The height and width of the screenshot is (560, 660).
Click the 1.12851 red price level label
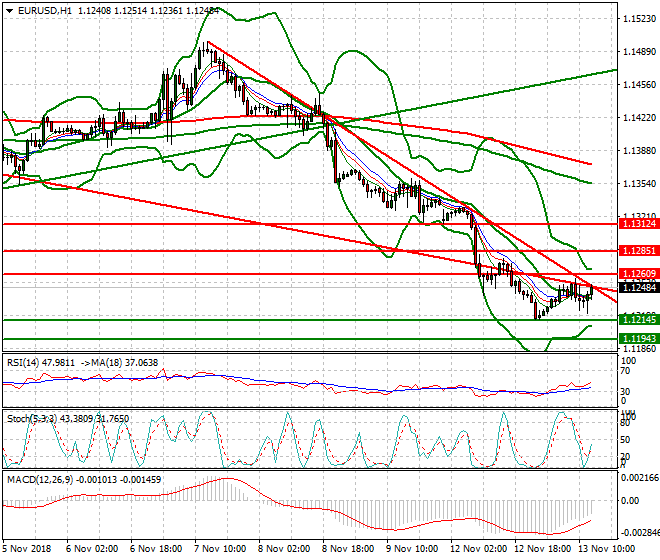pyautogui.click(x=639, y=251)
